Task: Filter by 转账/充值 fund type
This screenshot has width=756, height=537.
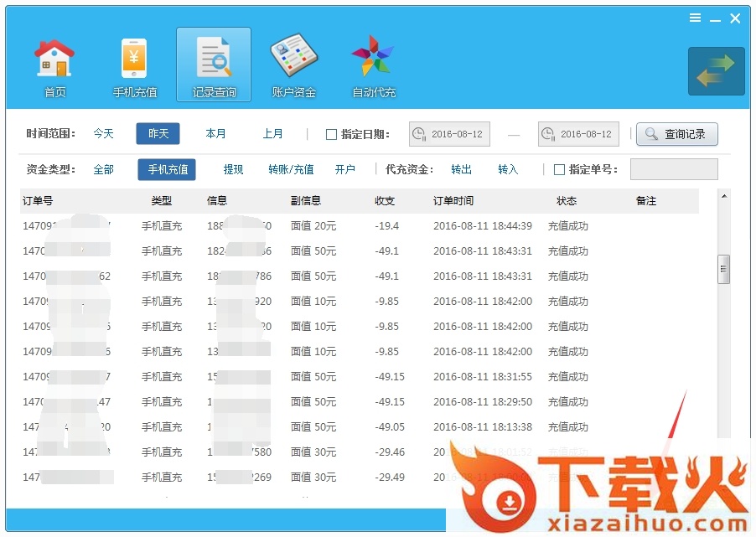Action: (x=291, y=169)
